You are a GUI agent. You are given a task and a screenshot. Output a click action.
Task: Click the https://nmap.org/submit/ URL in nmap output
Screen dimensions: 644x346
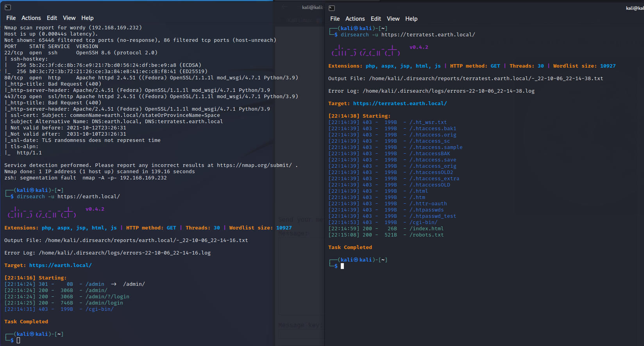(254, 165)
